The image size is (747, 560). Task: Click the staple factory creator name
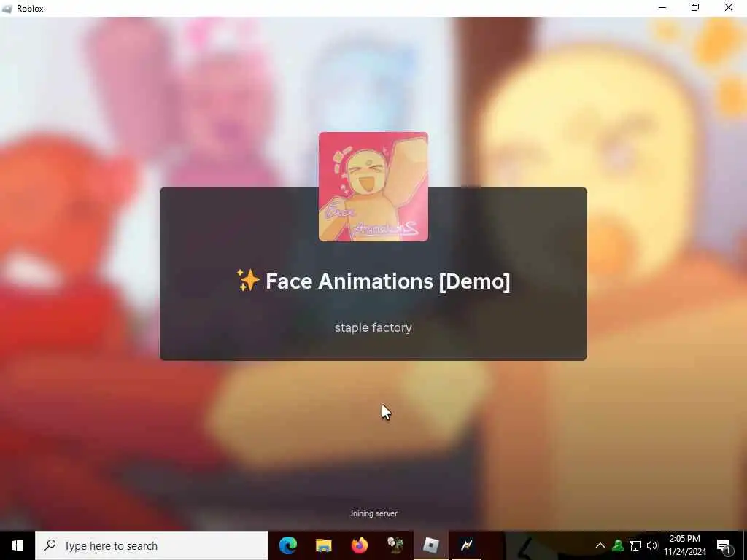pyautogui.click(x=373, y=327)
